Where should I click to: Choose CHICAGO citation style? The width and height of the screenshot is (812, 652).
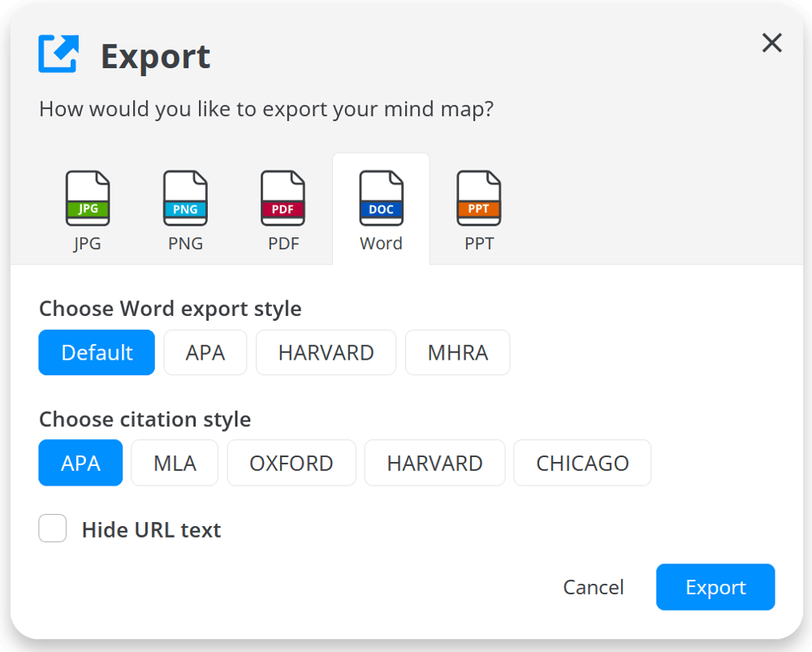(581, 462)
